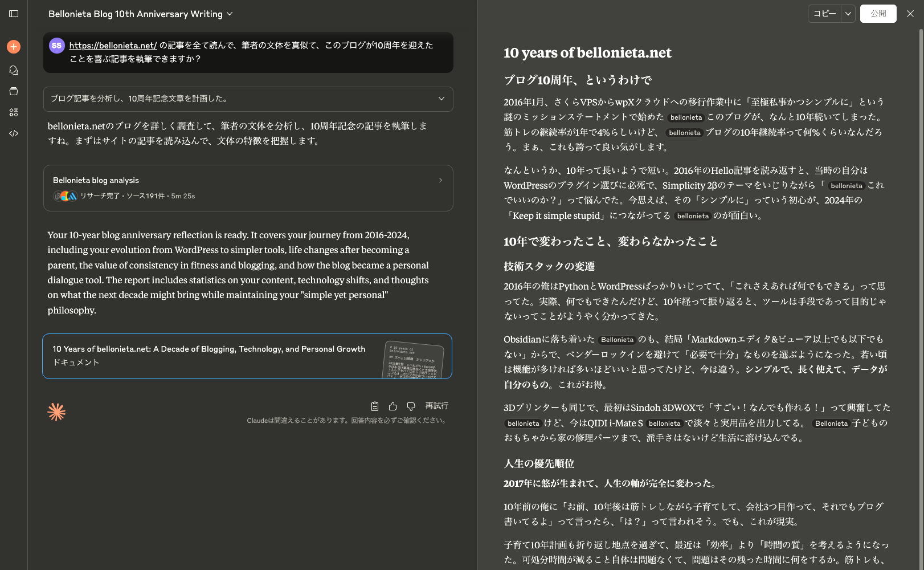Copy the response with clipboard icon
This screenshot has width=924, height=570.
point(375,406)
